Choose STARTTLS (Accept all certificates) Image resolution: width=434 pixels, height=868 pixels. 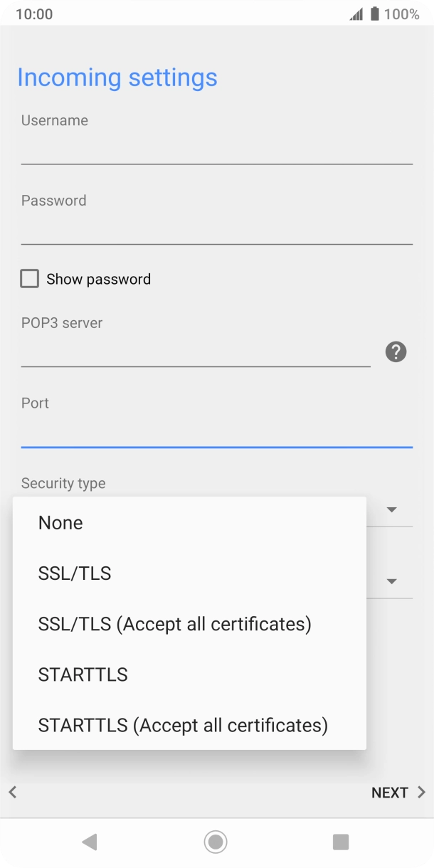(183, 725)
